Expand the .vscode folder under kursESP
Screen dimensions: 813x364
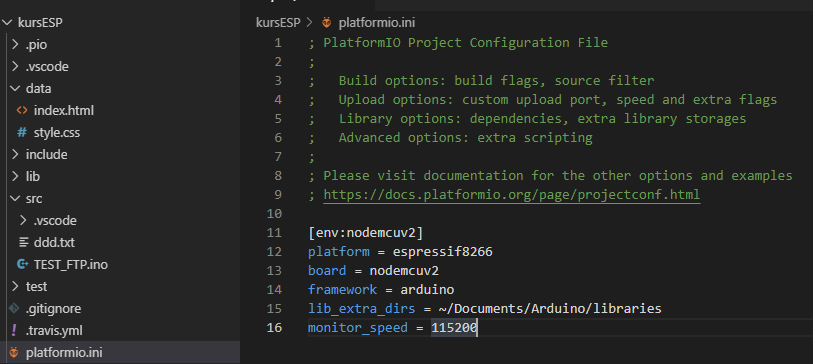click(x=15, y=67)
